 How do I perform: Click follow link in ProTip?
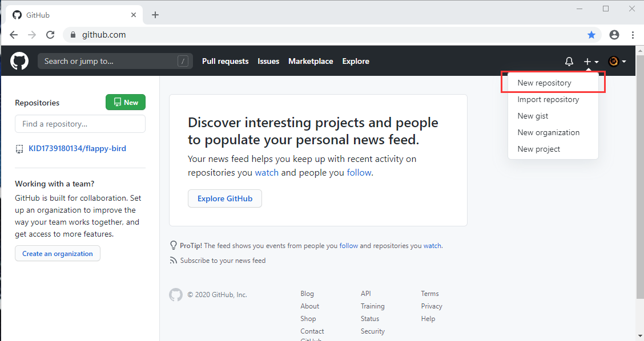tap(349, 246)
